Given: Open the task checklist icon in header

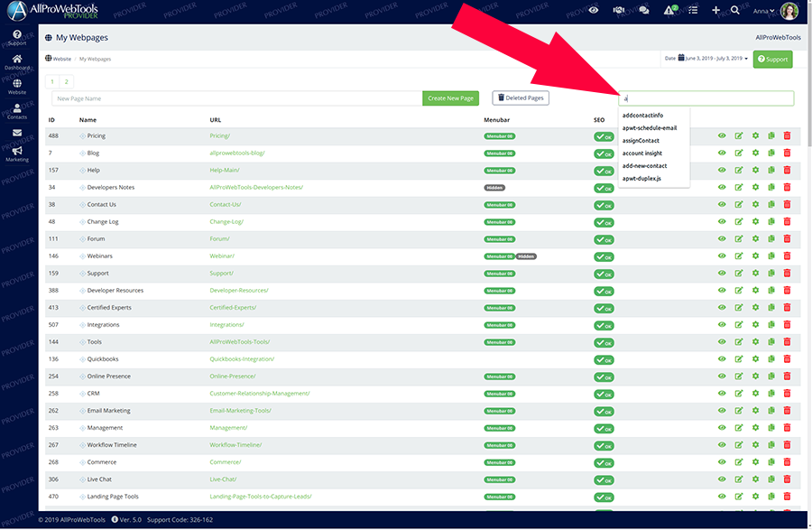Looking at the screenshot, I should (x=693, y=10).
